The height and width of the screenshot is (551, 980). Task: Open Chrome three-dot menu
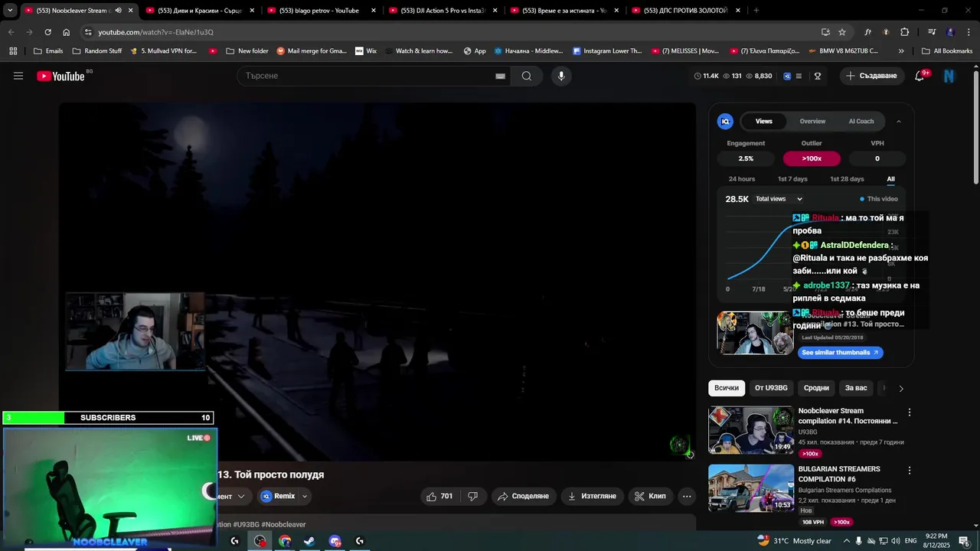click(x=969, y=32)
